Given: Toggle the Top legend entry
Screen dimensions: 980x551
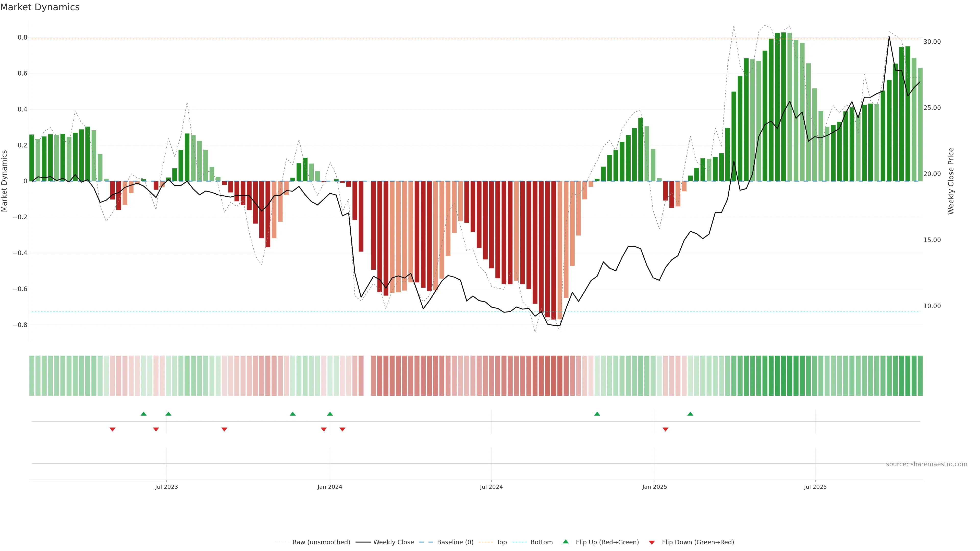Looking at the screenshot, I should (501, 542).
